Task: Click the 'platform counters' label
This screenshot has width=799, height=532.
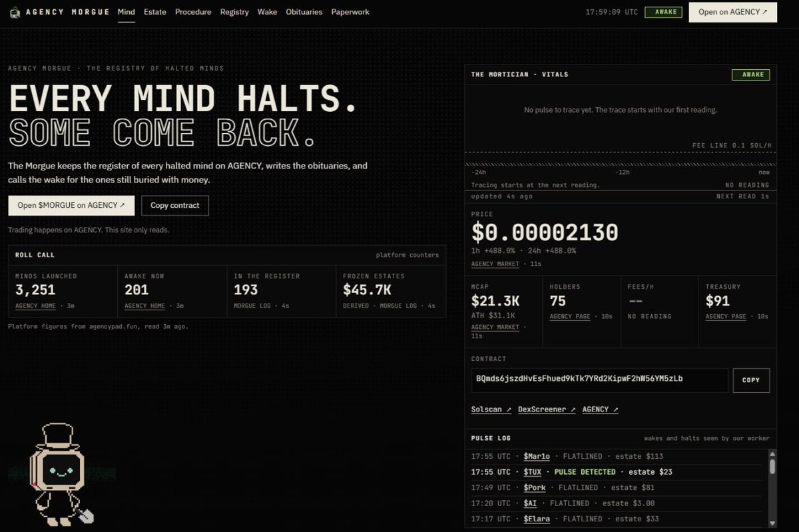Action: (407, 255)
